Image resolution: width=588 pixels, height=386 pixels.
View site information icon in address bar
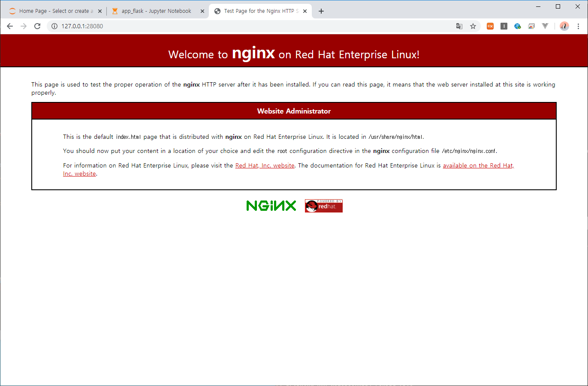click(x=54, y=26)
